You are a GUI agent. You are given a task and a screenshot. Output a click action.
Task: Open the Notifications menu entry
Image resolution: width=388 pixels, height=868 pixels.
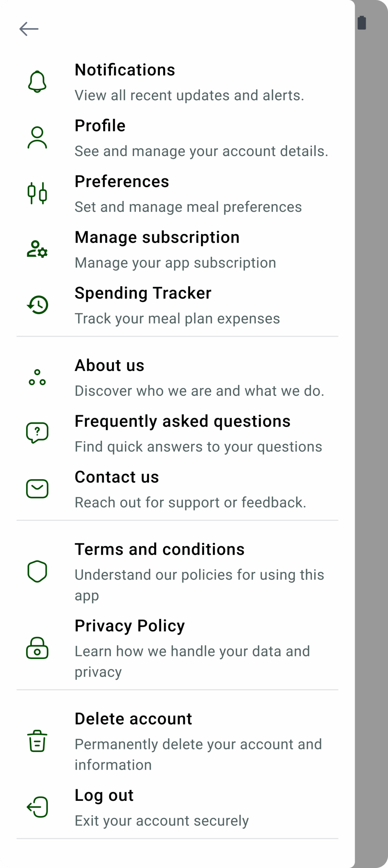pos(125,70)
